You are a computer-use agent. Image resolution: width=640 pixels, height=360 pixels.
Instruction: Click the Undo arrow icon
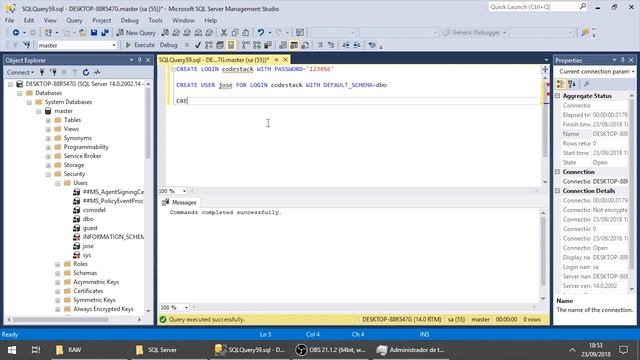(x=260, y=33)
